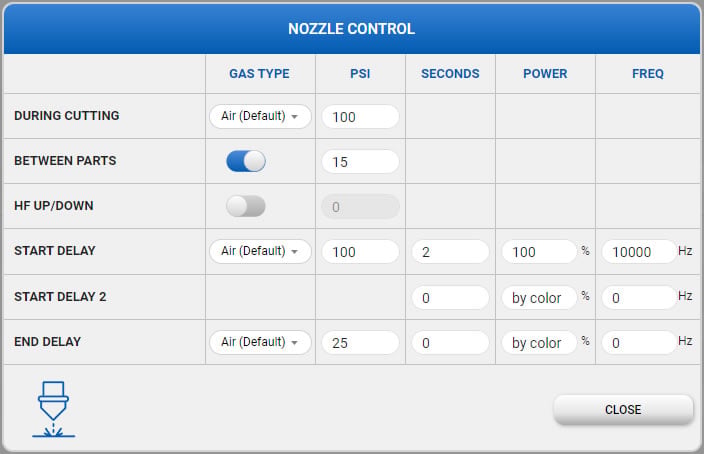Select Start Delay 2 power 'by color' field
Image resolution: width=704 pixels, height=454 pixels.
(x=539, y=297)
